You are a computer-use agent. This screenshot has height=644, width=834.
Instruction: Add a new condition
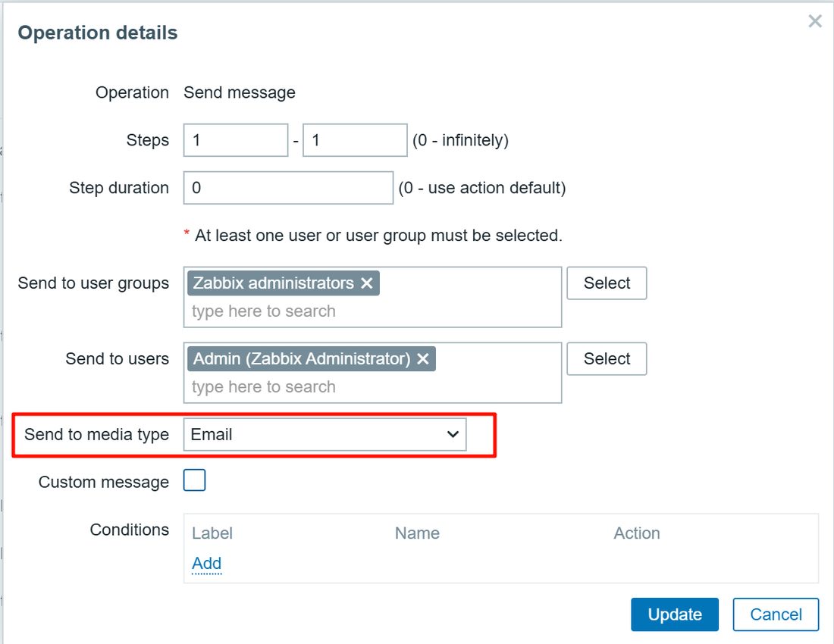pyautogui.click(x=206, y=563)
